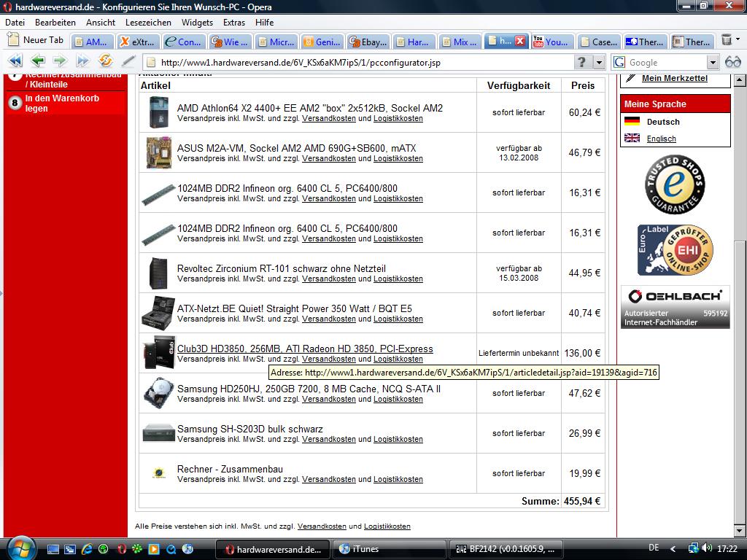The width and height of the screenshot is (747, 560).
Task: Click In den Warenkorb legen step
Action: tap(64, 103)
